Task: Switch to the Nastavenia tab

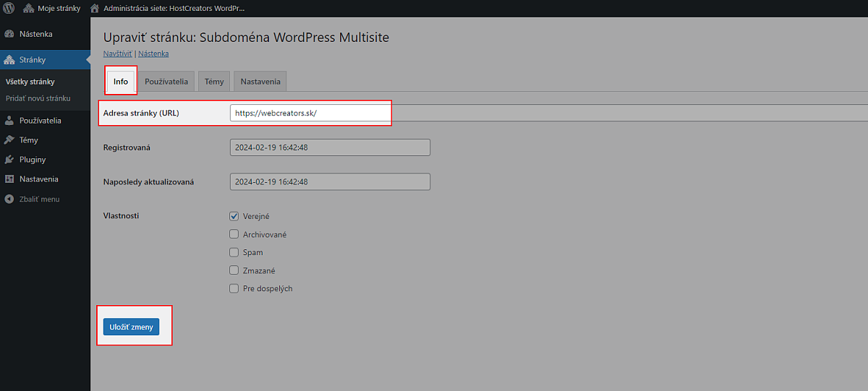Action: pyautogui.click(x=260, y=82)
